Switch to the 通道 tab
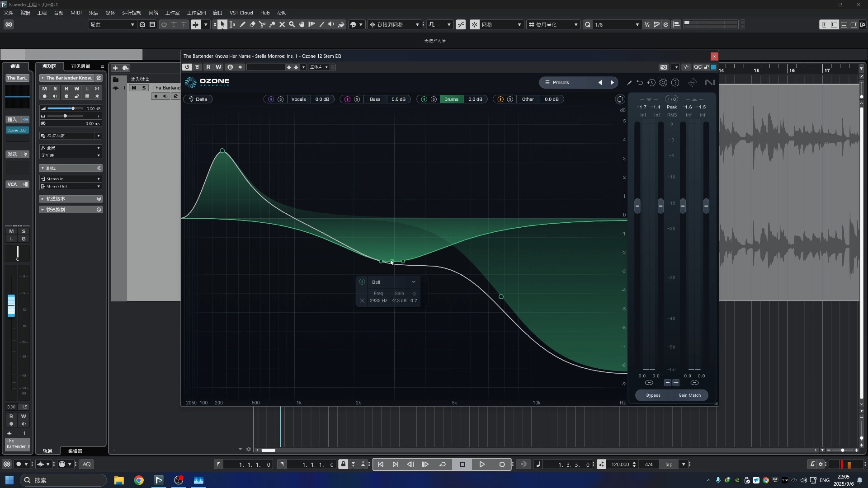This screenshot has width=868, height=488. (x=15, y=66)
